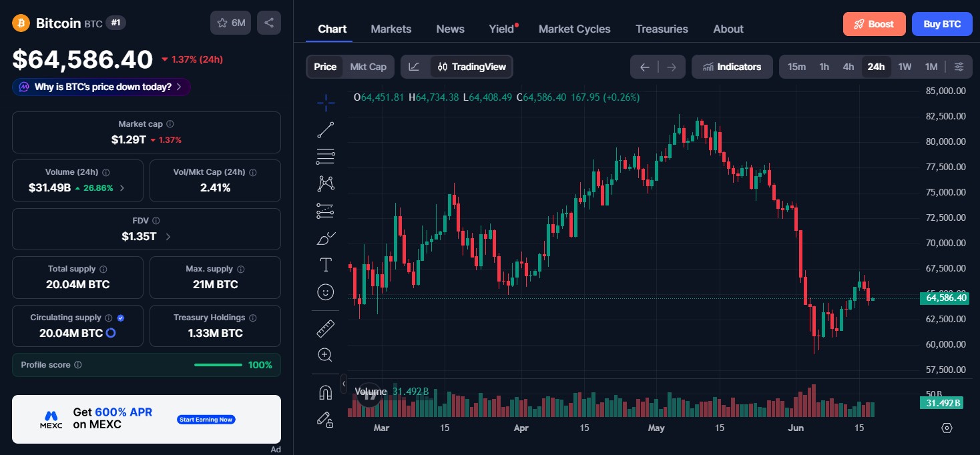Redo the chart action
980x455 pixels.
point(672,67)
